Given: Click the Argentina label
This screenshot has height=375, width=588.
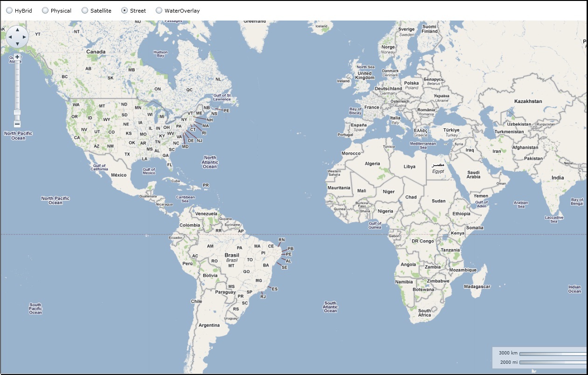Looking at the screenshot, I should [x=209, y=325].
